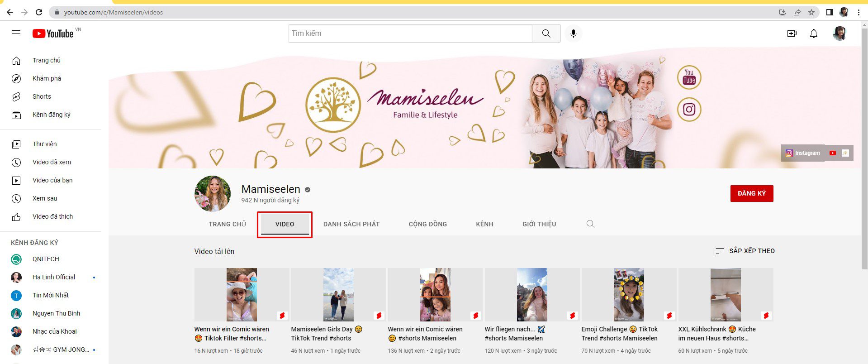
Task: Open Mamiseelen Girls Day video thumbnail
Action: (338, 295)
